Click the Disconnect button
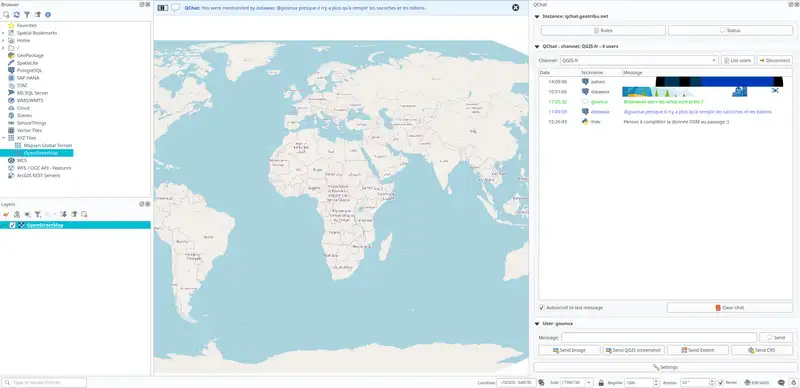This screenshot has height=388, width=800. [x=774, y=60]
